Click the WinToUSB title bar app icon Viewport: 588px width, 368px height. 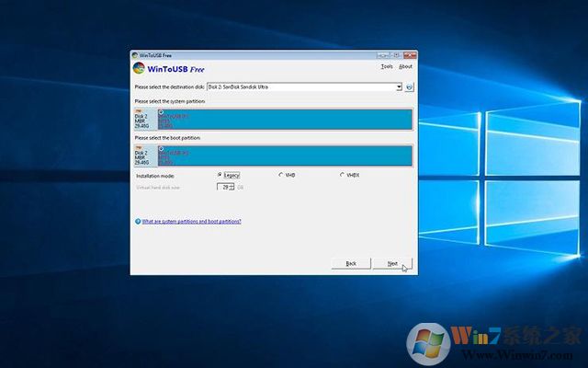coord(136,54)
